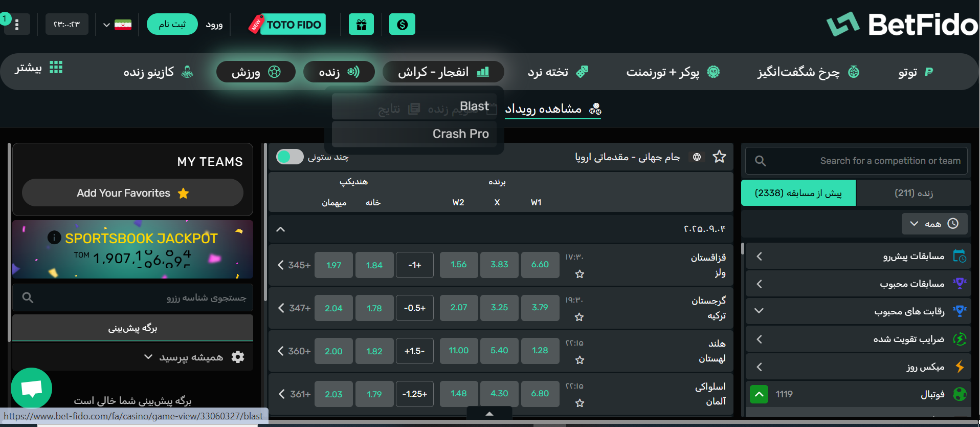
Task: Expand 347+ markets for گرجستان match
Action: 294,308
